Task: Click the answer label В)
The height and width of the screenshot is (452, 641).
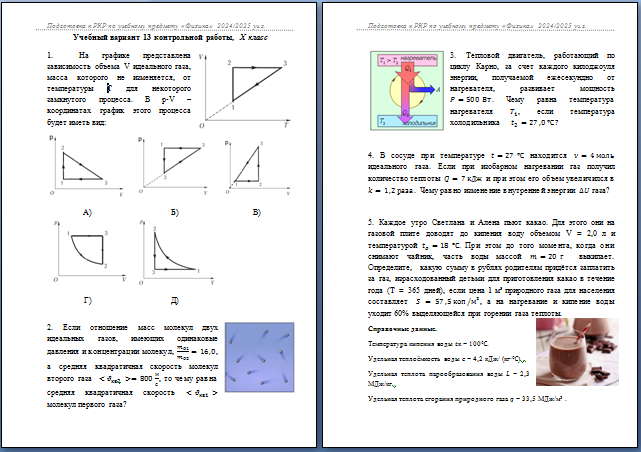Action: pos(256,213)
